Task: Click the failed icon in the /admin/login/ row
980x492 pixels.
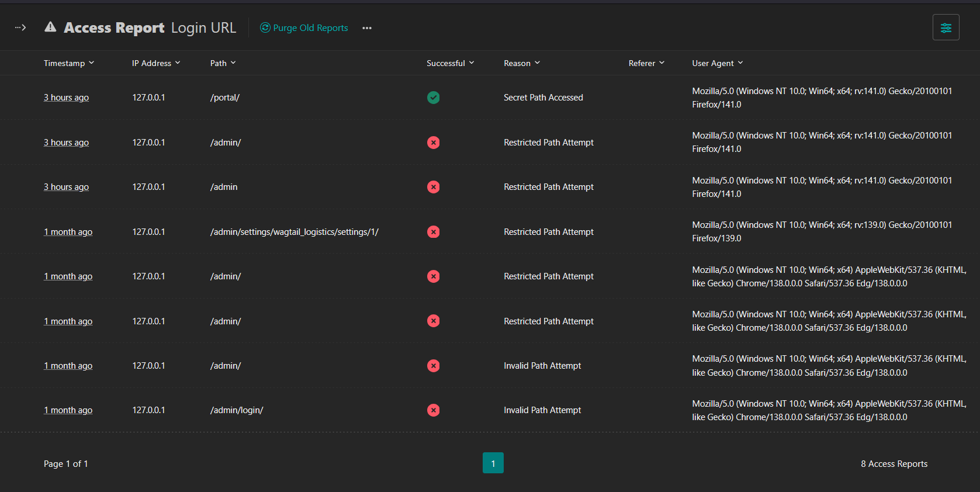Action: [433, 410]
